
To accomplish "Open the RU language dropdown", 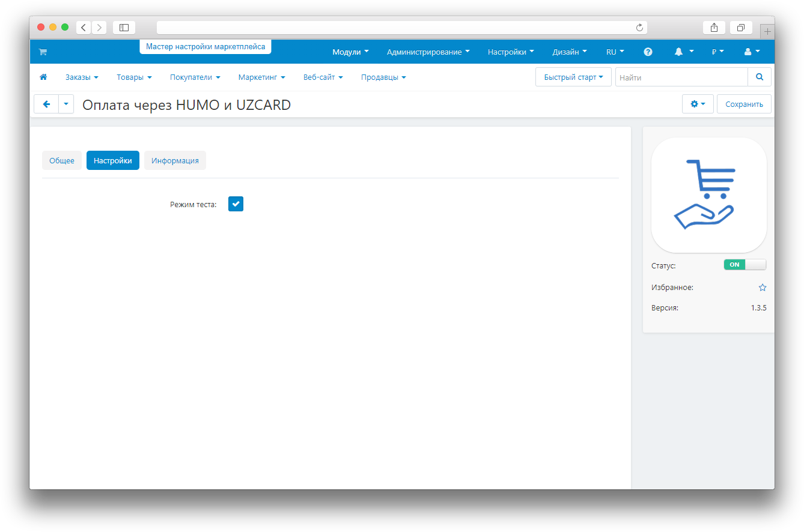I will [x=615, y=52].
